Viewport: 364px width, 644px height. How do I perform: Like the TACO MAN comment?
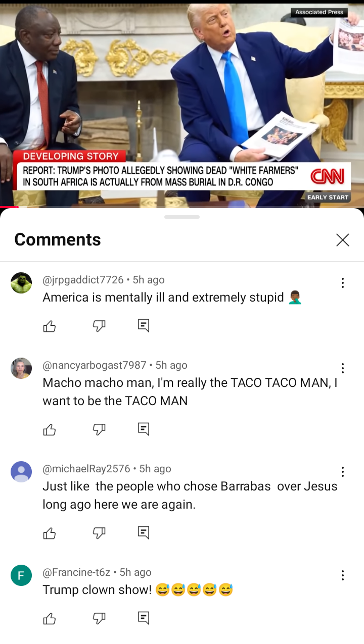(50, 430)
